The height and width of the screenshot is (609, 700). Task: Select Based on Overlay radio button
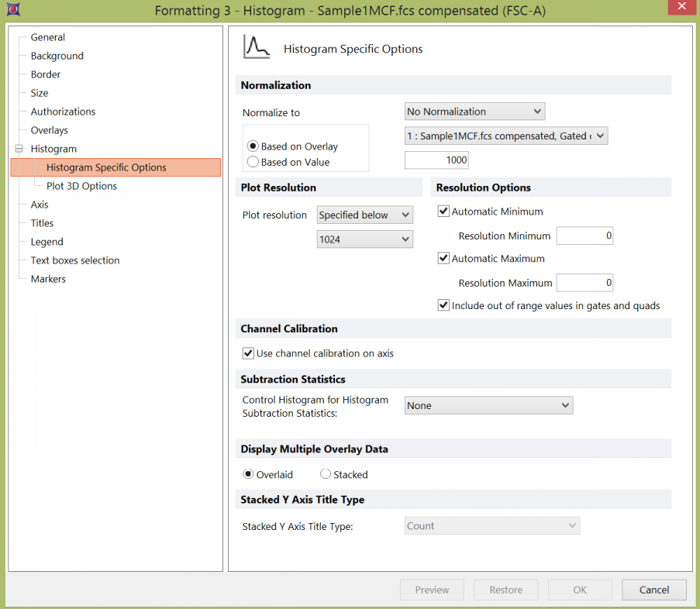pos(253,146)
